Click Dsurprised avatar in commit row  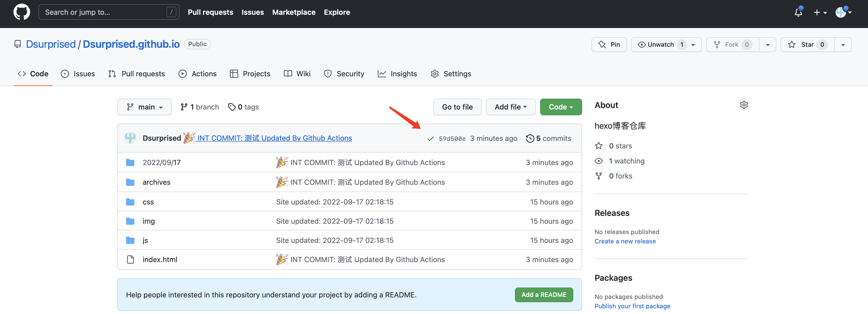(130, 138)
